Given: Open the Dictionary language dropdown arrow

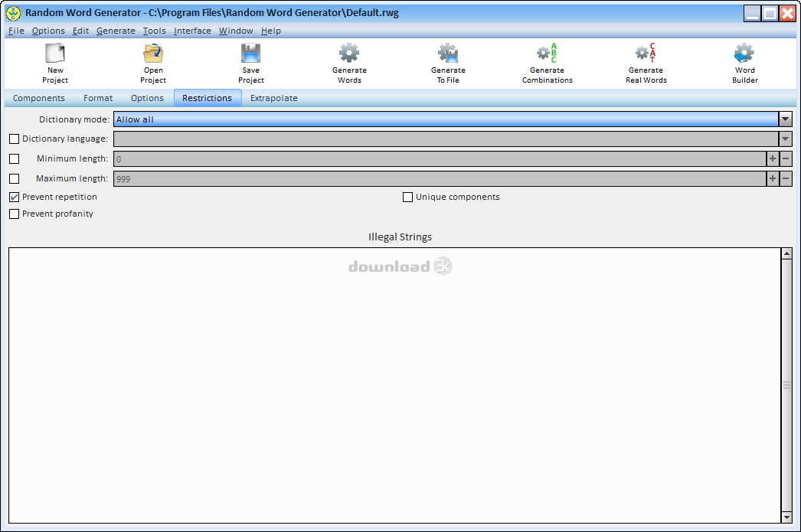Looking at the screenshot, I should tap(785, 139).
